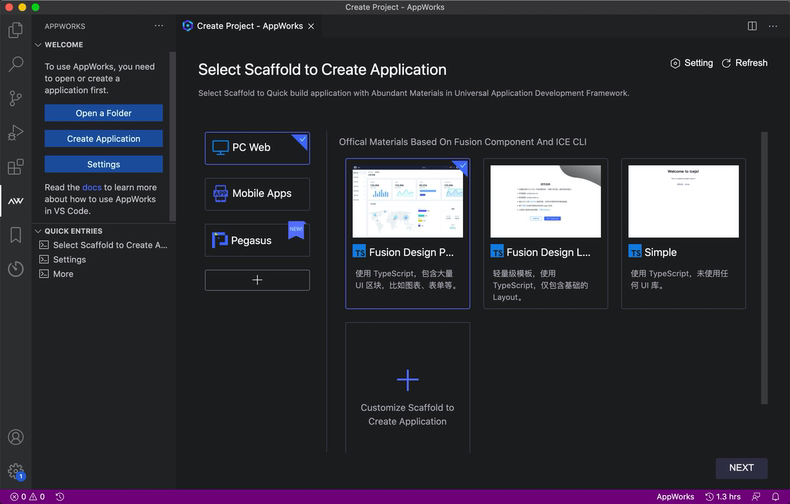Click the sidebar Welcome scrollbar
The height and width of the screenshot is (504, 790).
172,136
